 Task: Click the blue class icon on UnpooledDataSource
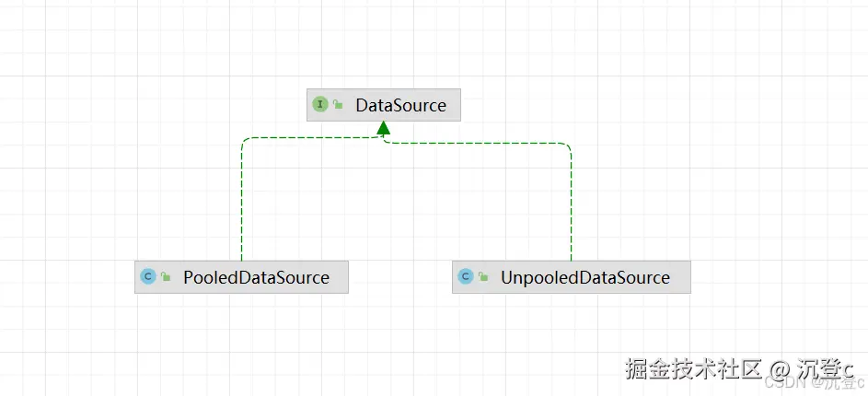coord(466,276)
